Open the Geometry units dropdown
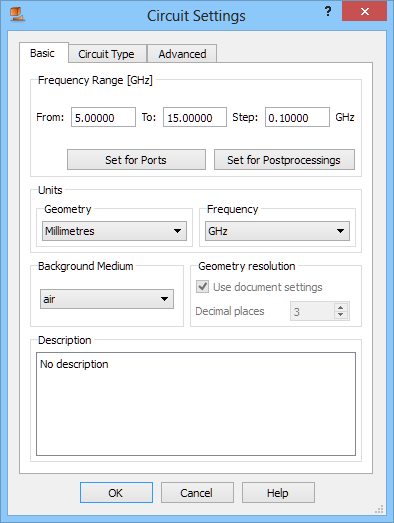This screenshot has width=394, height=523. (114, 231)
